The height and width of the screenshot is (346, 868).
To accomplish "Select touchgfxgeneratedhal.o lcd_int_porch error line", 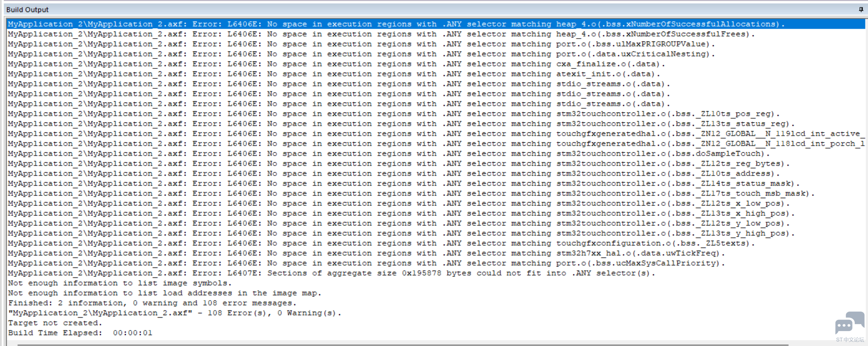I will (x=436, y=144).
